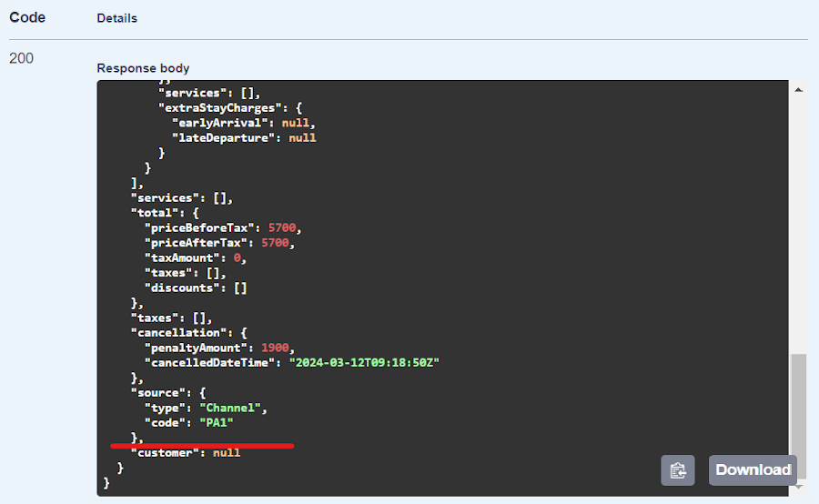Click the "Code" column header
This screenshot has height=504, width=819.
pos(27,17)
